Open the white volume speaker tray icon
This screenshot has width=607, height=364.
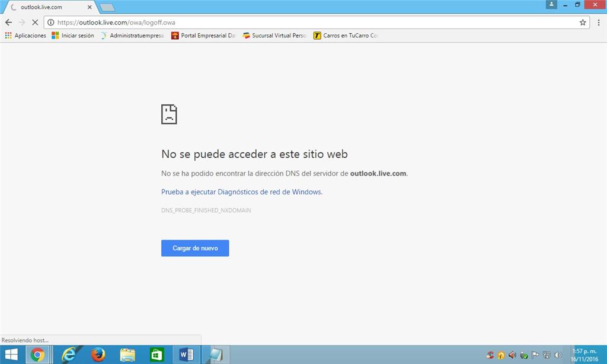coord(558,355)
